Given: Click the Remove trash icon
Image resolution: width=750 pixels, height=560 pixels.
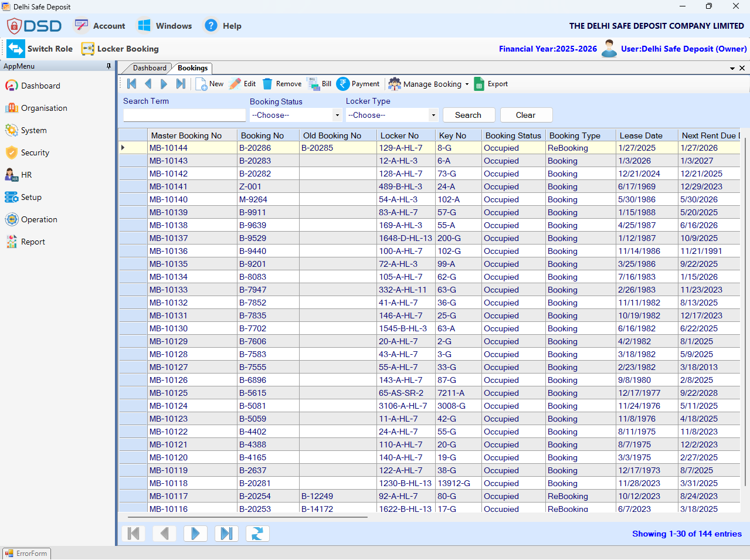Looking at the screenshot, I should click(x=267, y=84).
